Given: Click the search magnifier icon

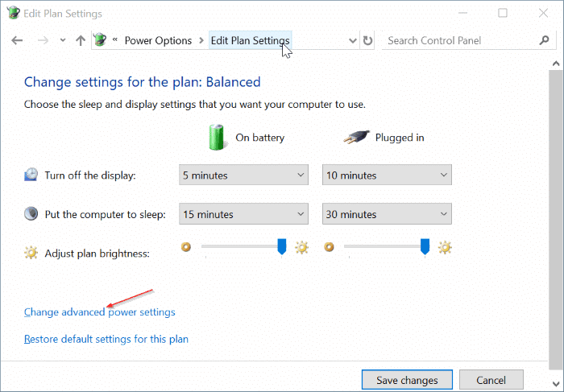Looking at the screenshot, I should pos(544,40).
